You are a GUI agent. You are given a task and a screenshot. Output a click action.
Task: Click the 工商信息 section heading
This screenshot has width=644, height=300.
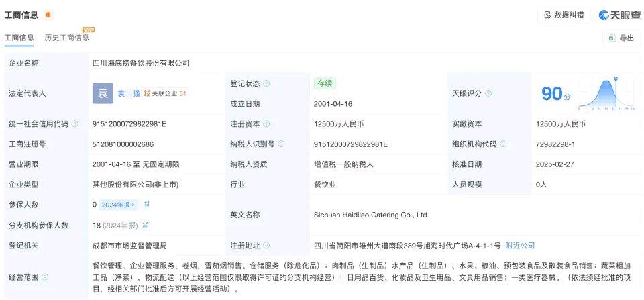pos(21,15)
